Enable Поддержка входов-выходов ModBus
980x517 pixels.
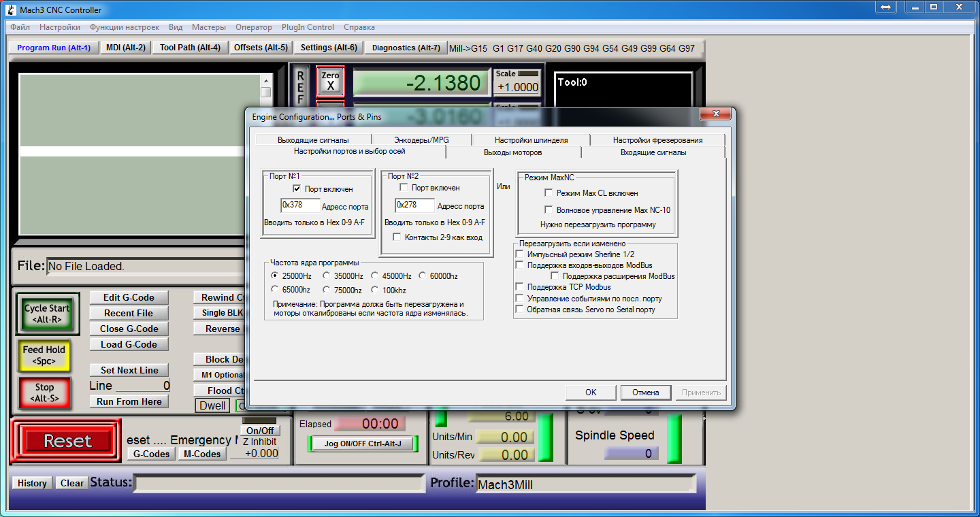click(520, 265)
